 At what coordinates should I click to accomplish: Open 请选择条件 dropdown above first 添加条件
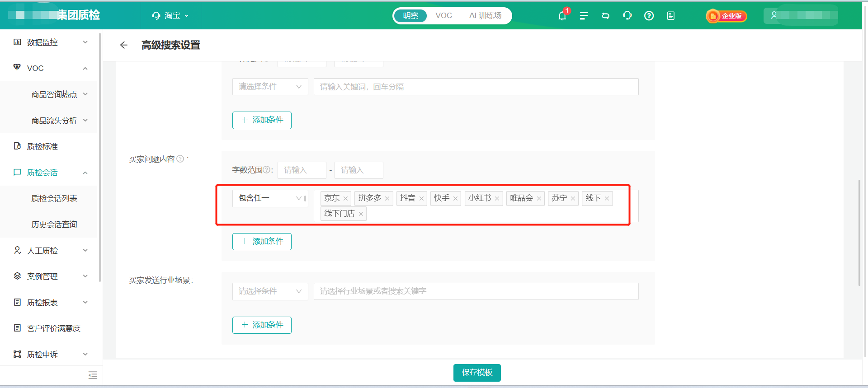[x=270, y=87]
